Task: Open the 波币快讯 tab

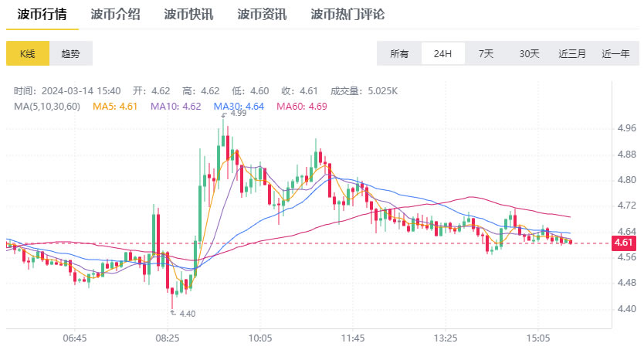Action: [x=188, y=15]
